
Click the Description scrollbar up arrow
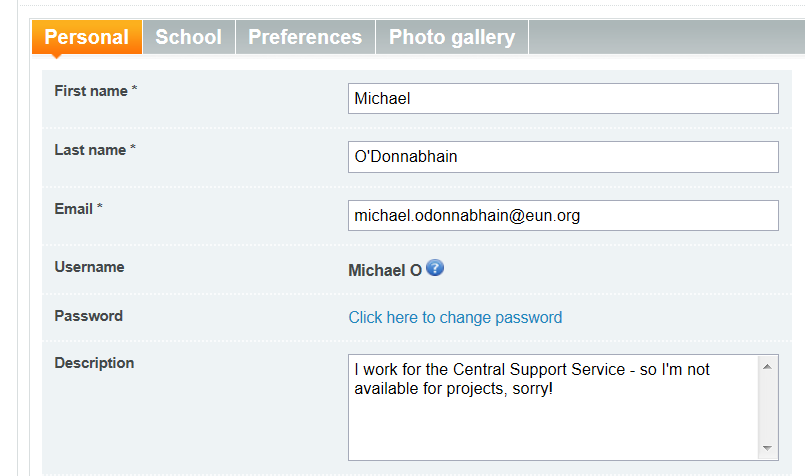pyautogui.click(x=768, y=367)
